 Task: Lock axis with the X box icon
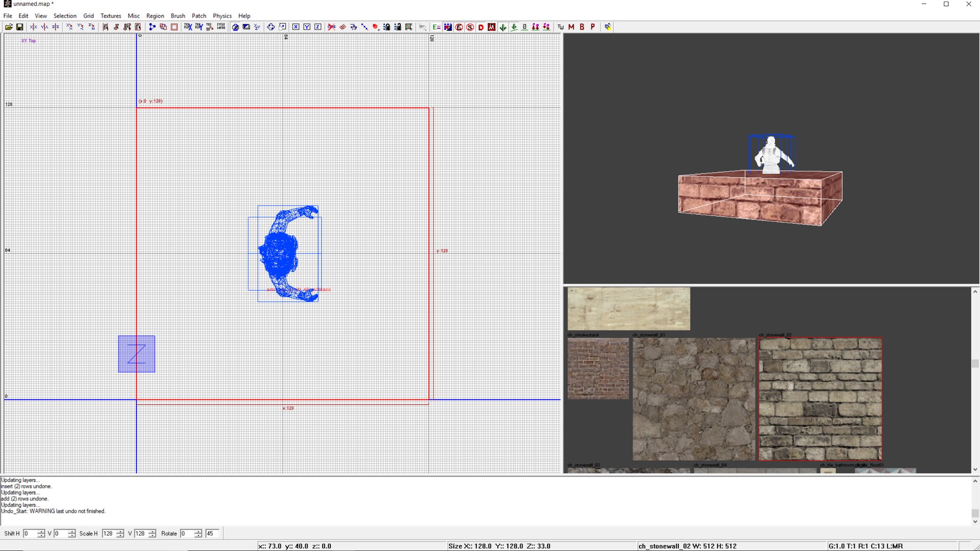[x=296, y=27]
